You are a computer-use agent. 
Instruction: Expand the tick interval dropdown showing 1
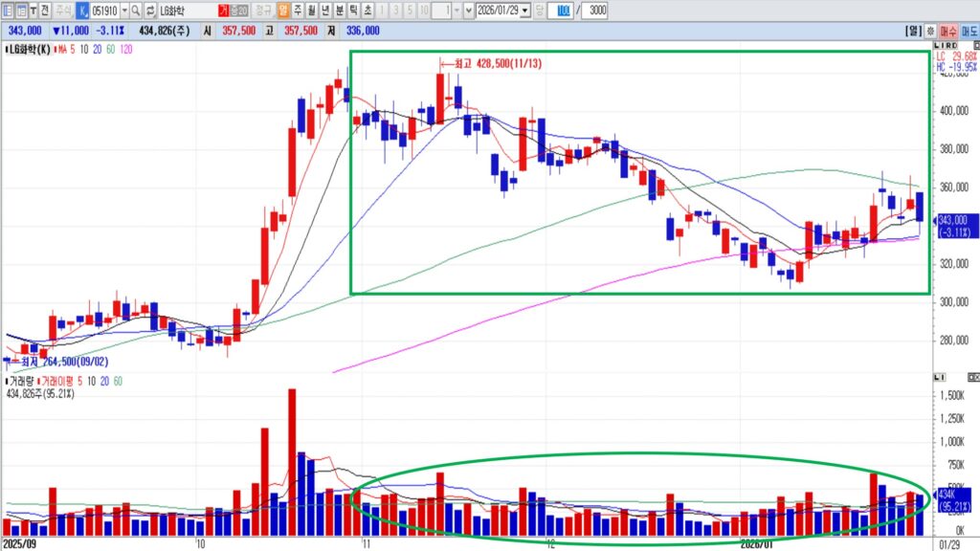coord(455,11)
